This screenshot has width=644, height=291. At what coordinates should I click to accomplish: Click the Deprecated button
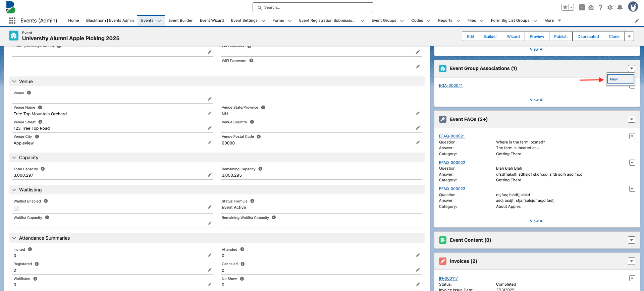pos(588,36)
